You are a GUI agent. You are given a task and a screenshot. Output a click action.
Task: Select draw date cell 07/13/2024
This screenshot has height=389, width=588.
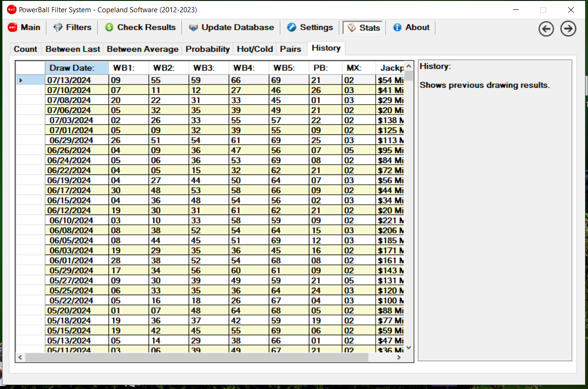click(77, 80)
